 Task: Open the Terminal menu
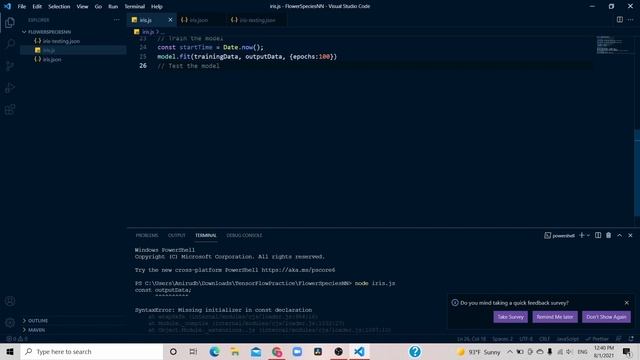click(x=135, y=7)
